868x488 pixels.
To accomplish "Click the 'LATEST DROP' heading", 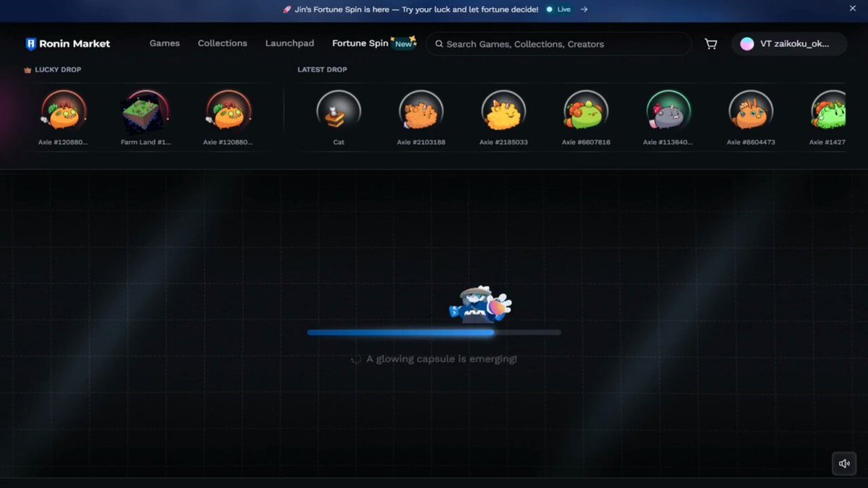I will (322, 70).
